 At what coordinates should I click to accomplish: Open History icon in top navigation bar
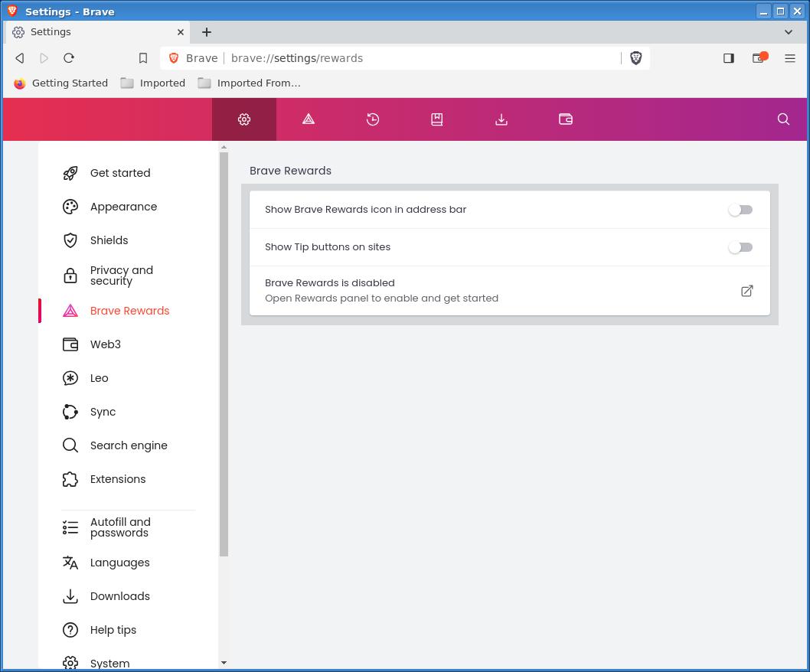[372, 119]
